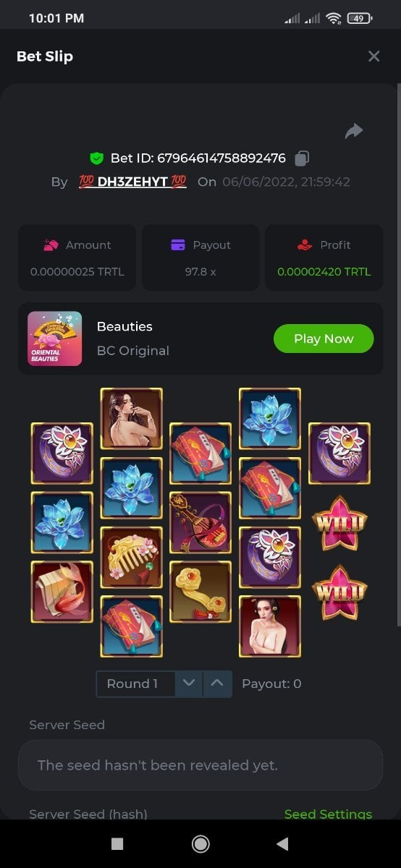This screenshot has height=868, width=401.
Task: Tap the Android back triangle button
Action: tap(282, 843)
